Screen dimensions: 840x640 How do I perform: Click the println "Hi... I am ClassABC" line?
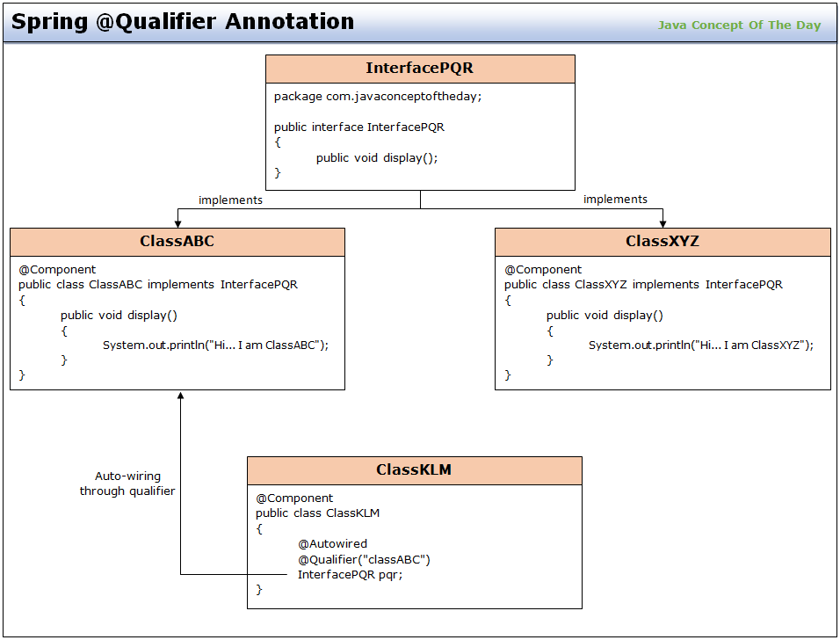click(x=215, y=345)
